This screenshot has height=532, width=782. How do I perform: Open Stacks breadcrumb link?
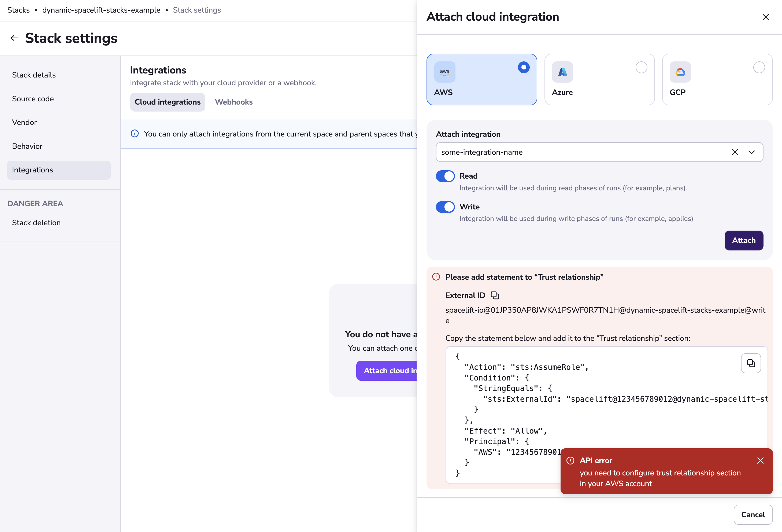coord(18,10)
